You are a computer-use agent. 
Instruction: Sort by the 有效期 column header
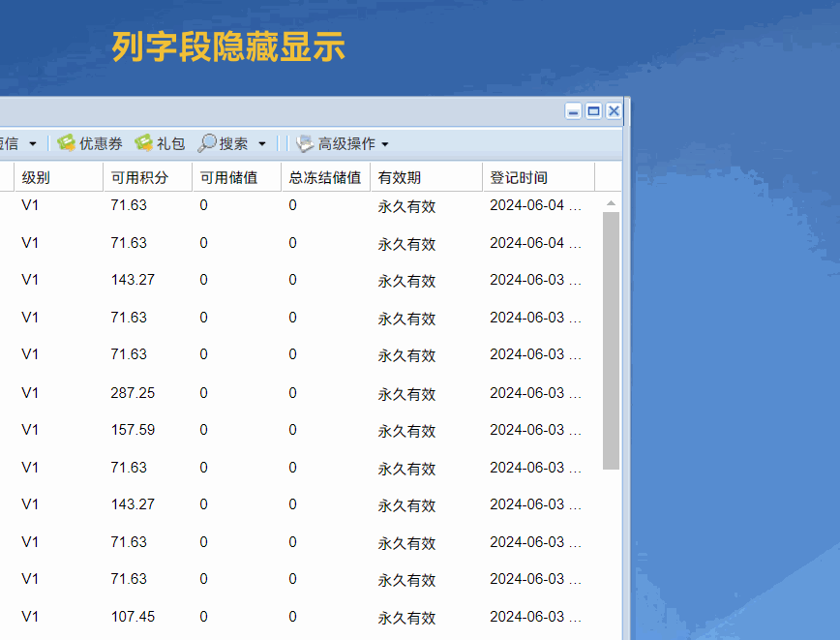point(426,177)
